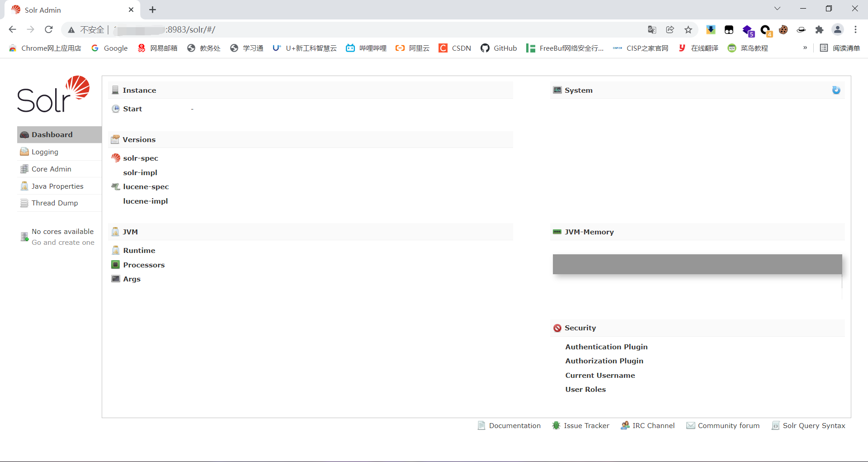Open the FreeBuf网络安全行业 bookmark
Screen dimensions: 868x462
click(x=565, y=48)
